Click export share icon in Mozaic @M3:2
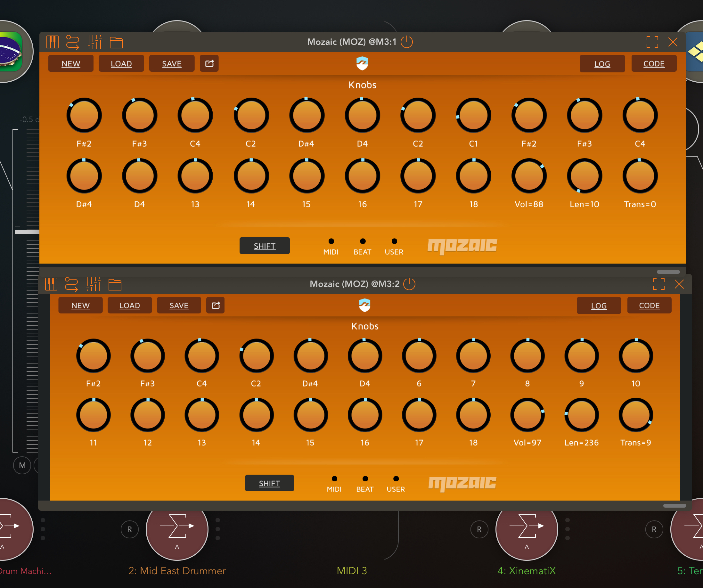703x588 pixels. pos(215,305)
